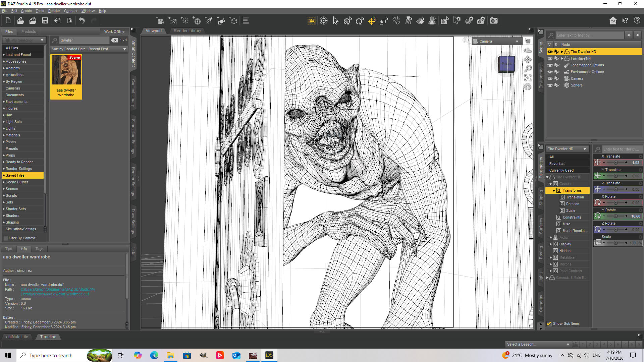Screen dimensions: 644x362
Task: Switch to the Render Library tab
Action: pos(187,31)
